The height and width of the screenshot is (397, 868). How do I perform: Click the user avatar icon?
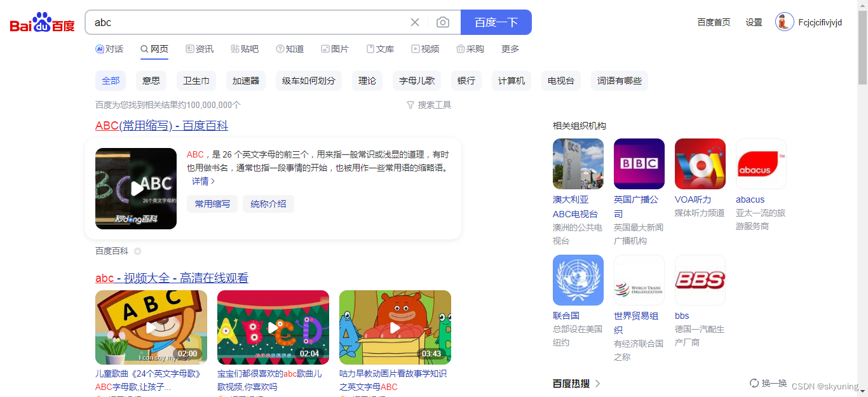(785, 22)
